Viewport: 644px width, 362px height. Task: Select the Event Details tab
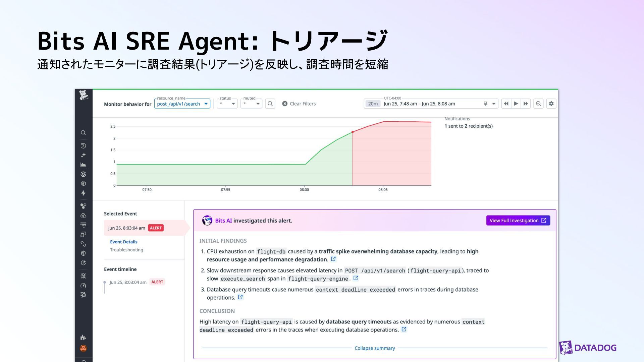pyautogui.click(x=123, y=242)
